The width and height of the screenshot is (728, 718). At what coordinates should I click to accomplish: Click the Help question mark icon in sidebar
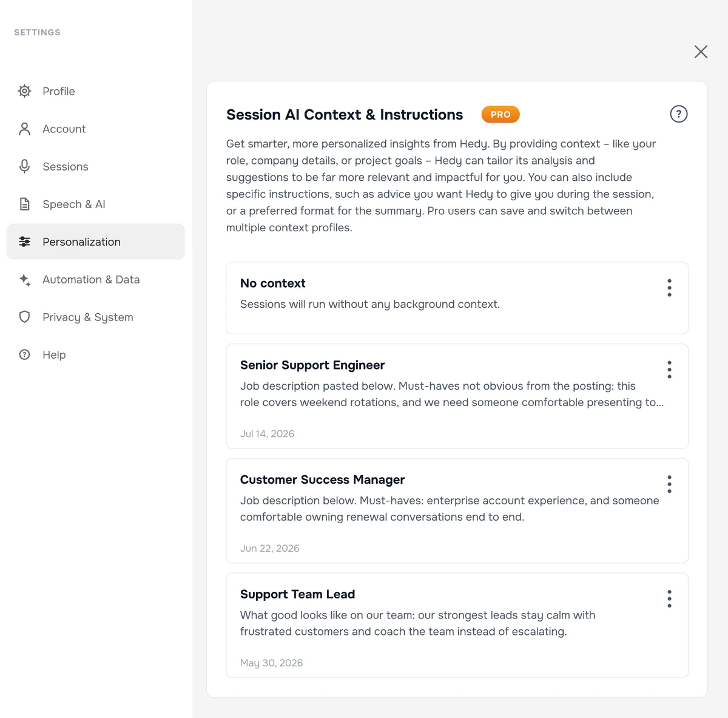click(24, 354)
